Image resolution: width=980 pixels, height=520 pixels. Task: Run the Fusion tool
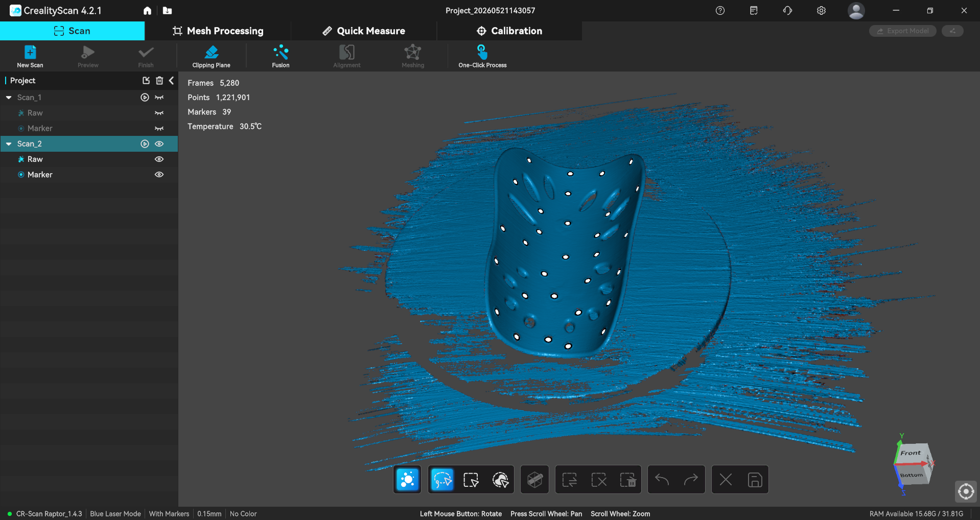(x=281, y=56)
